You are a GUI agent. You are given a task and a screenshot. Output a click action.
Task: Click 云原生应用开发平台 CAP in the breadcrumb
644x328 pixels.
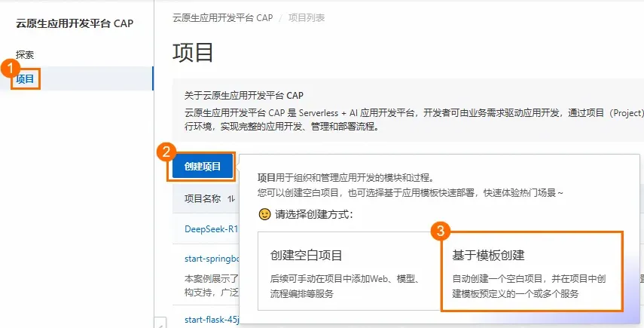(223, 18)
